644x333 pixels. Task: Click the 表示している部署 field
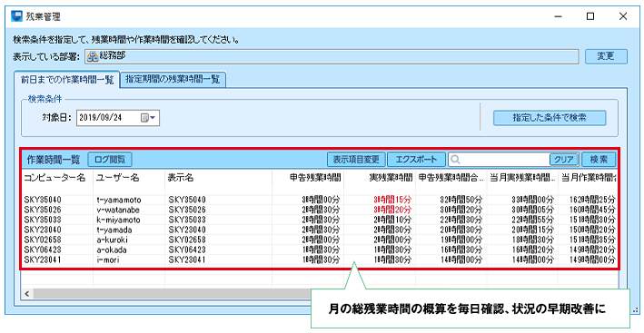[x=332, y=56]
